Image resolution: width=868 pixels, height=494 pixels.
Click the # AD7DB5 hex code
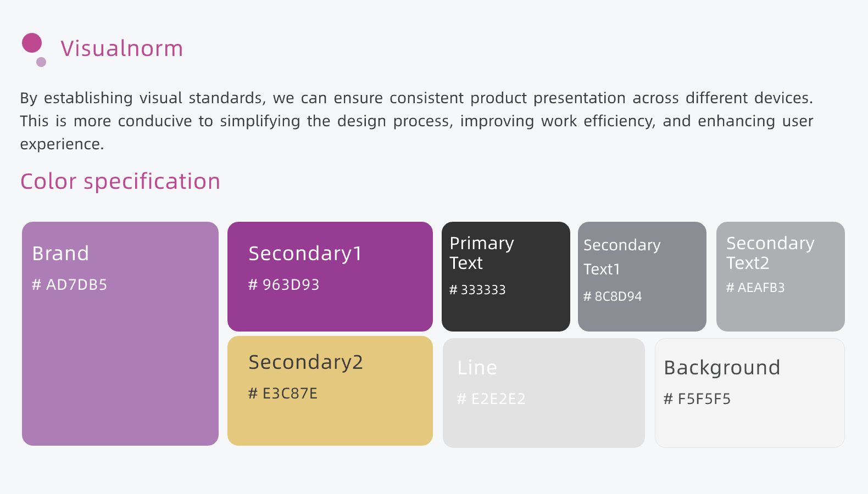[x=70, y=285]
